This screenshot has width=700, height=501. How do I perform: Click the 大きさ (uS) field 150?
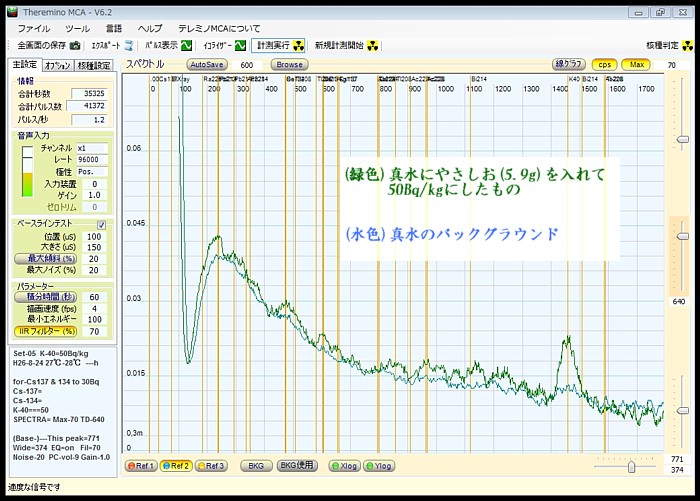point(94,247)
